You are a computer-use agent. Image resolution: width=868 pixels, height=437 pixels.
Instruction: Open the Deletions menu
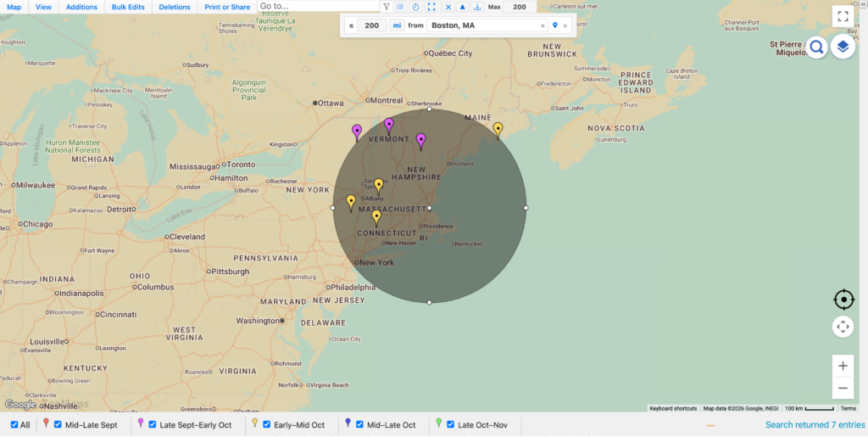pyautogui.click(x=175, y=7)
